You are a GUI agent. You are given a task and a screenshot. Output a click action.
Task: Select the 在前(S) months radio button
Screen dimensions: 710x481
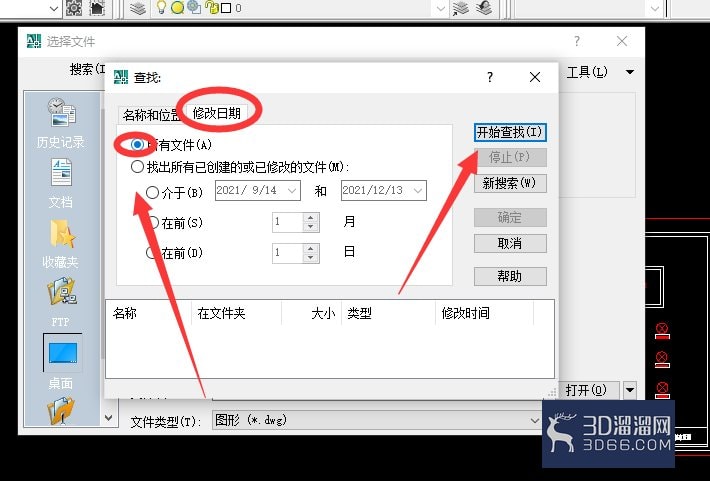point(153,222)
